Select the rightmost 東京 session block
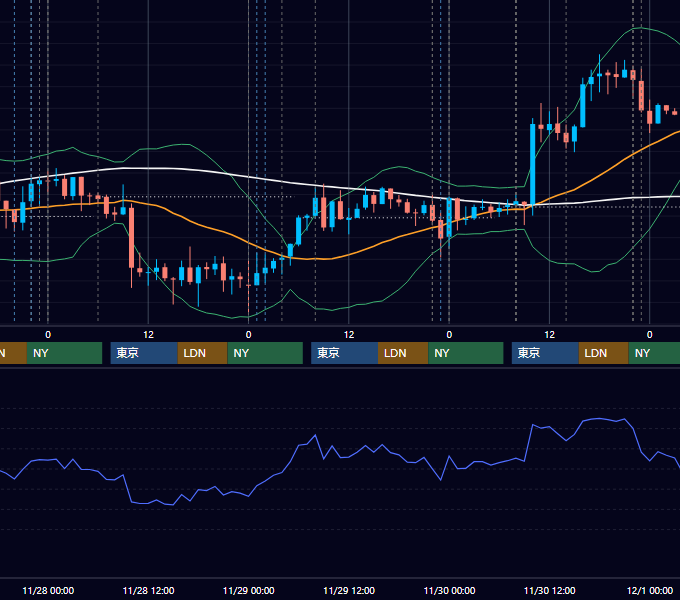 tap(545, 353)
